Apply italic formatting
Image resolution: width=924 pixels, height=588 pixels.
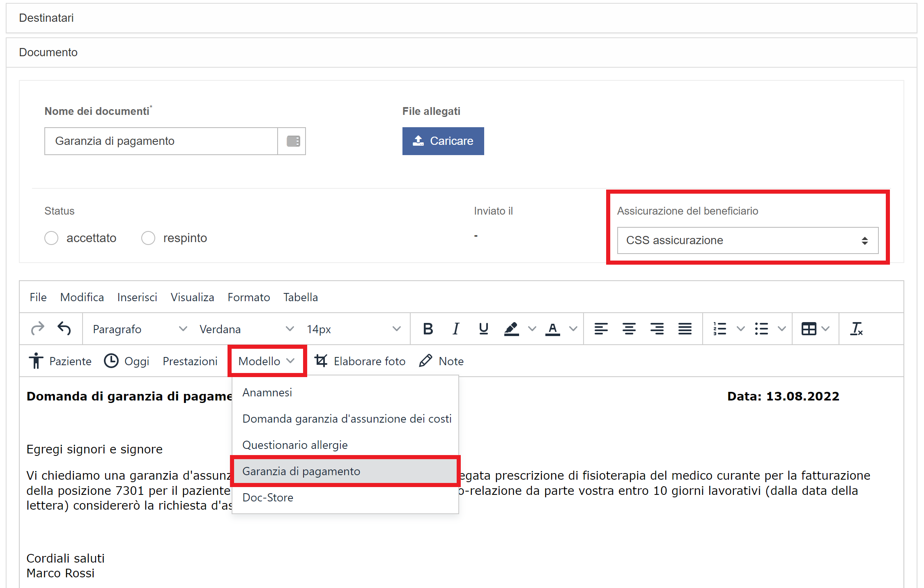click(x=455, y=328)
